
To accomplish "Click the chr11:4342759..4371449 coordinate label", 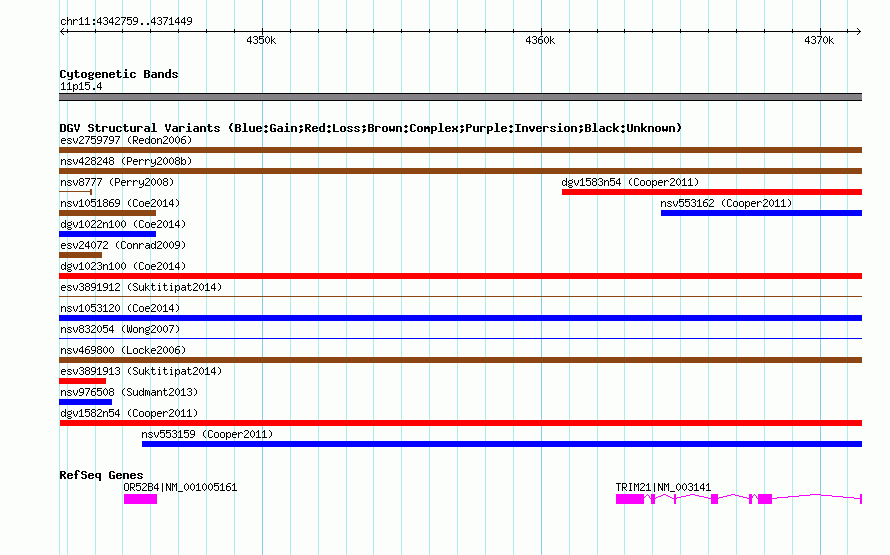I will pos(126,21).
